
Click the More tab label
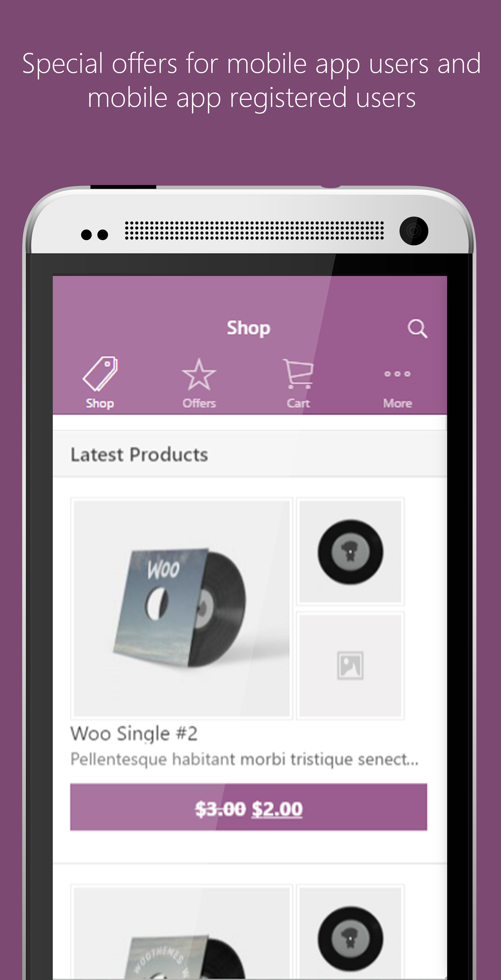398,403
